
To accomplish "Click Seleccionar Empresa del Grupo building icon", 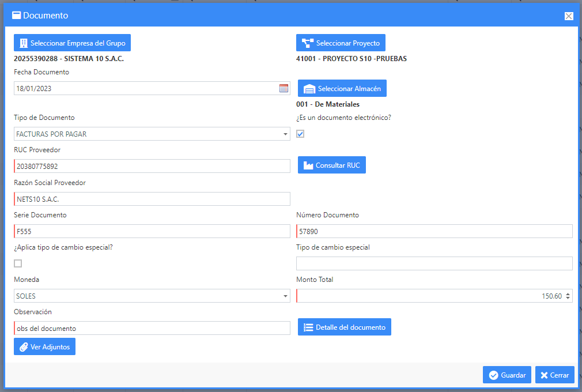I will click(x=24, y=43).
